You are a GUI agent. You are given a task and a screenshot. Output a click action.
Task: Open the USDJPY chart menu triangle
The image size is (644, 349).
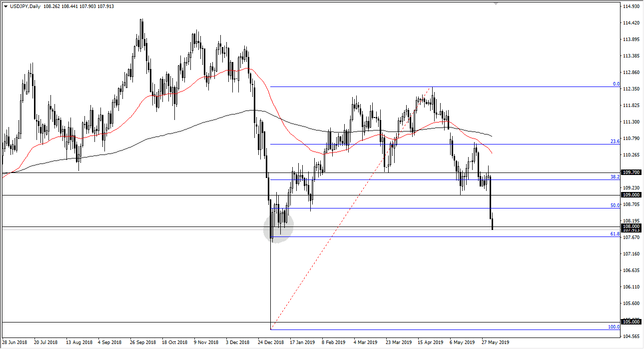pos(5,6)
